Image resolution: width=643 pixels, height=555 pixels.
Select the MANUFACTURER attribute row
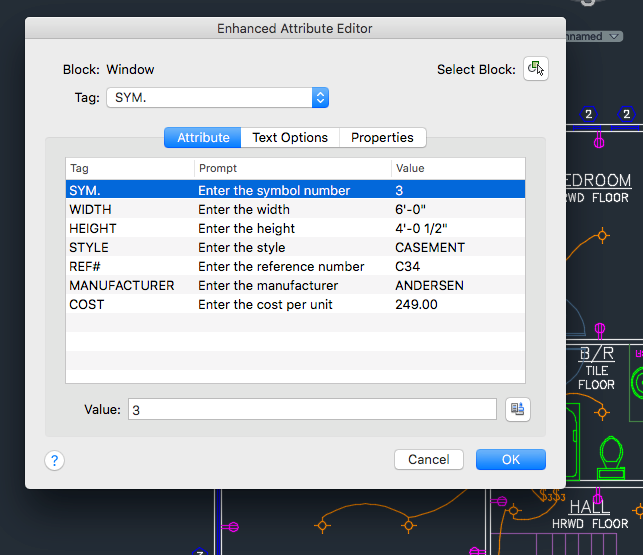point(295,285)
